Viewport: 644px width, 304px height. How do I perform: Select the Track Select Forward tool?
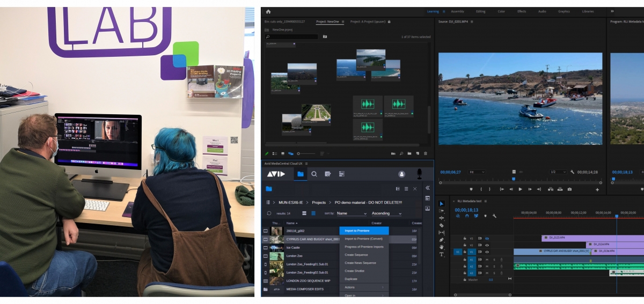point(442,211)
